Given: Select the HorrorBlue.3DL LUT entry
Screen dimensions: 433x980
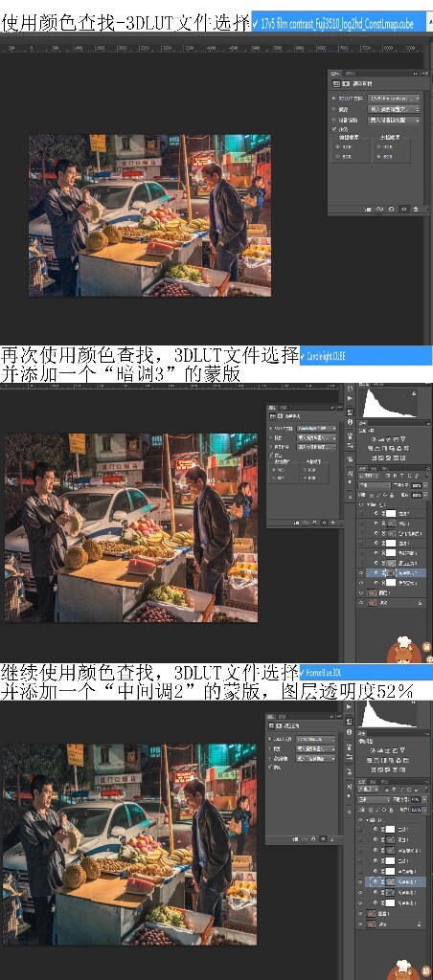Looking at the screenshot, I should (366, 673).
